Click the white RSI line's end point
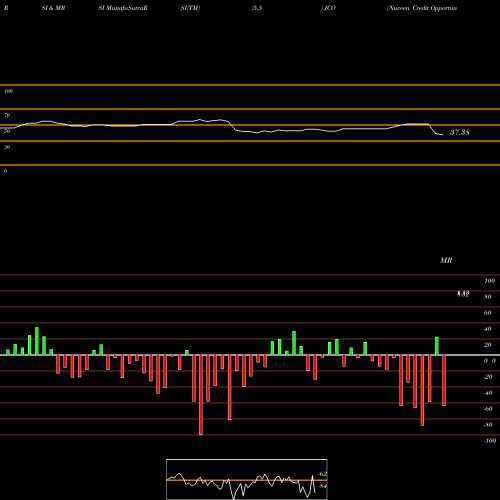Viewport: 500px width, 500px height. click(x=443, y=135)
